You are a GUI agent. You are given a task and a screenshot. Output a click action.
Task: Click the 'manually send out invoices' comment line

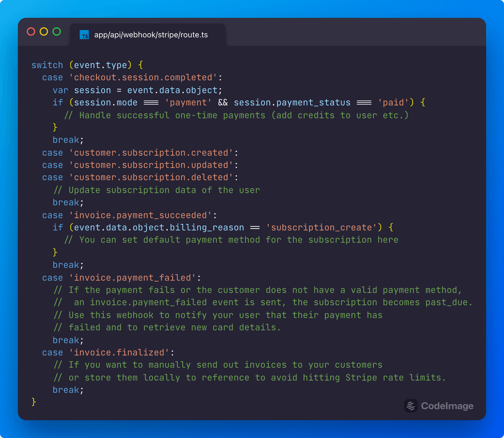coord(218,365)
